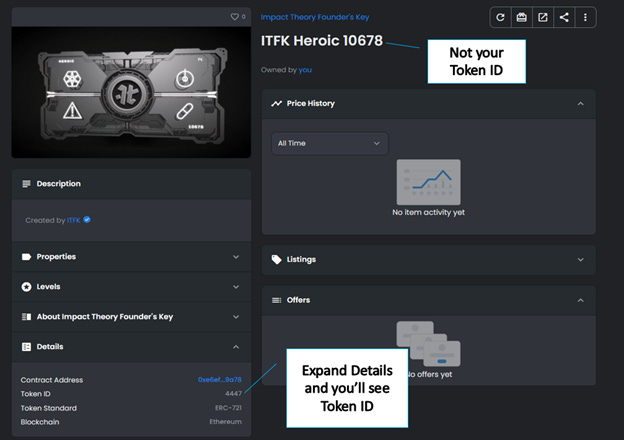624x440 pixels.
Task: Click the favorites count number
Action: 244,17
